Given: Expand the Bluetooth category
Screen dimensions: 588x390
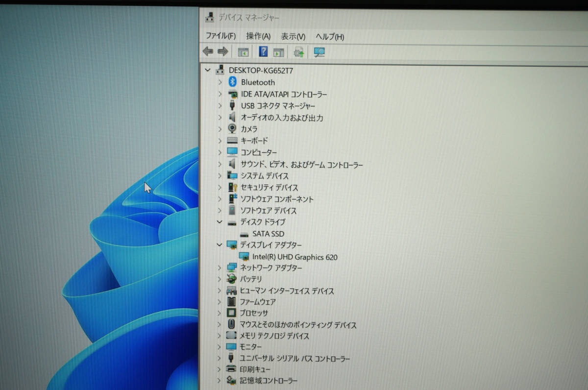Looking at the screenshot, I should pyautogui.click(x=220, y=82).
